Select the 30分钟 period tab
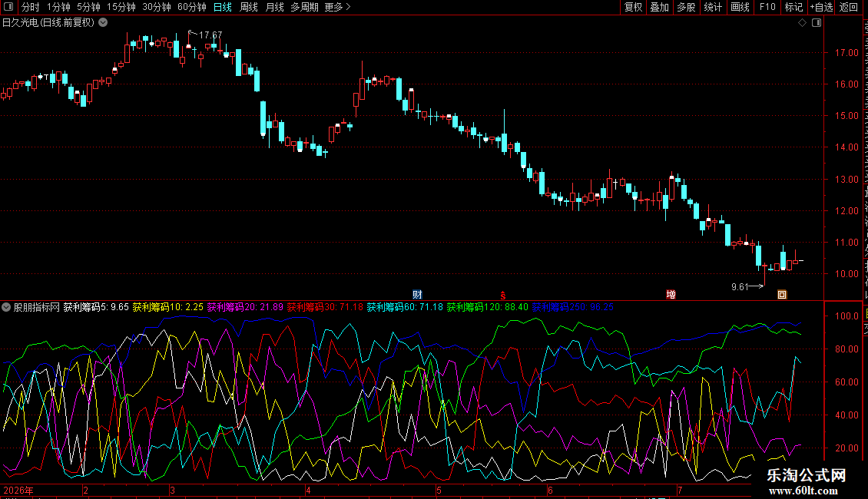The image size is (868, 499). tap(157, 7)
